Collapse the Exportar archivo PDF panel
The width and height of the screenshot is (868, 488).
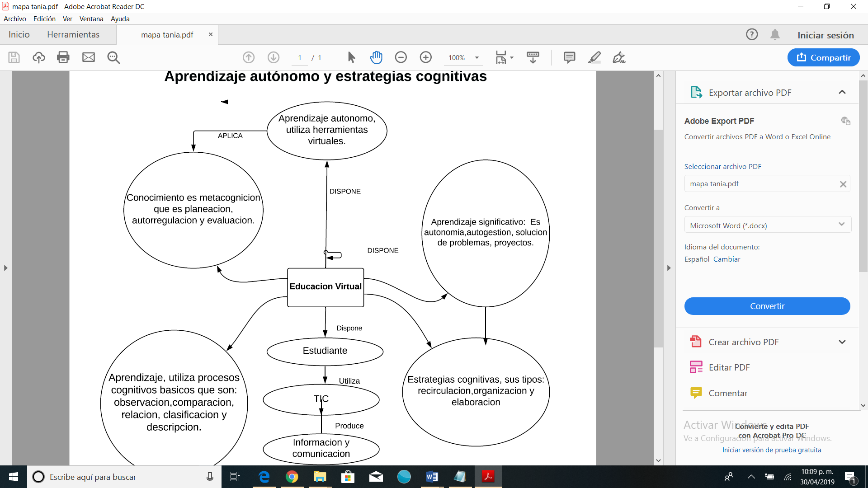click(x=842, y=93)
